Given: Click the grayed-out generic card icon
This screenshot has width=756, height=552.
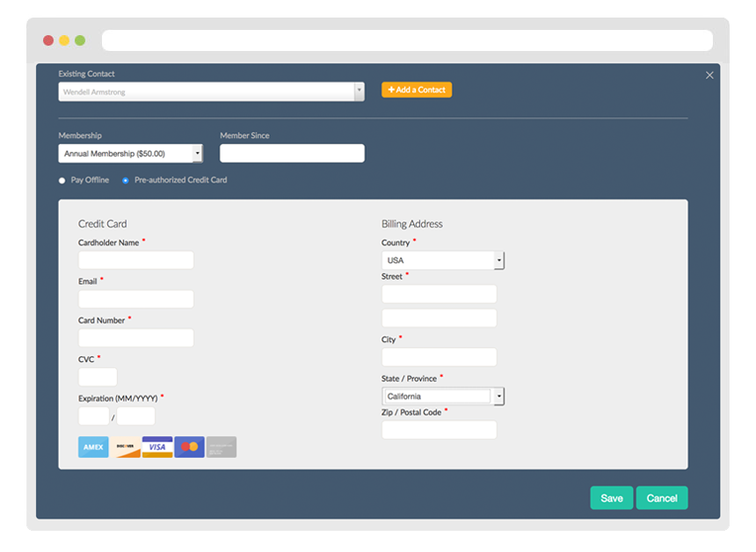Looking at the screenshot, I should pos(221,447).
